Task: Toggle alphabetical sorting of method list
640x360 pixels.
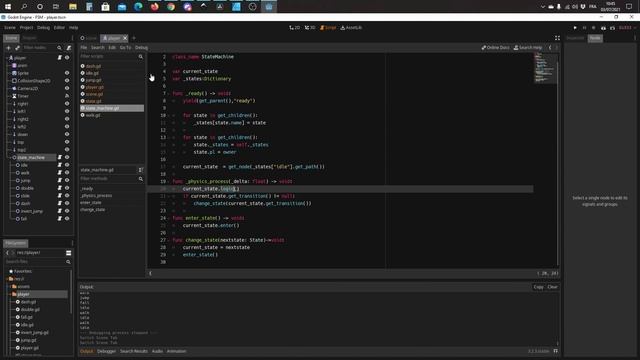Action: click(141, 170)
